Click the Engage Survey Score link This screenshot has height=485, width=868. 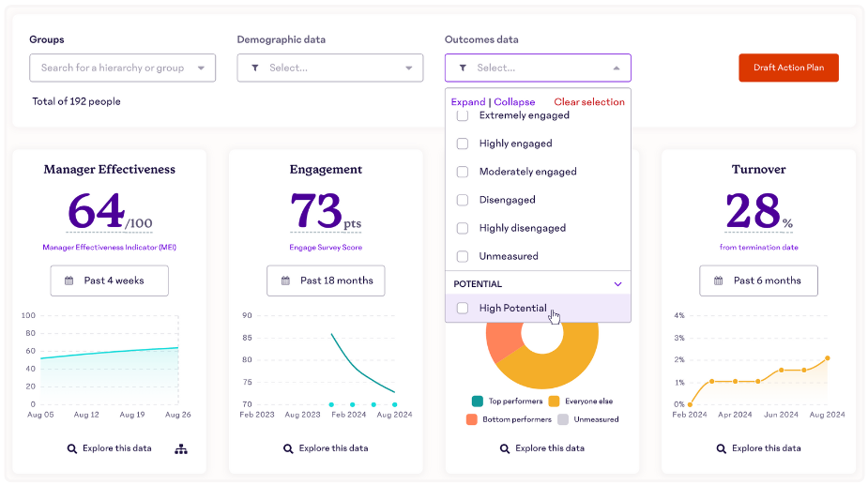click(326, 248)
